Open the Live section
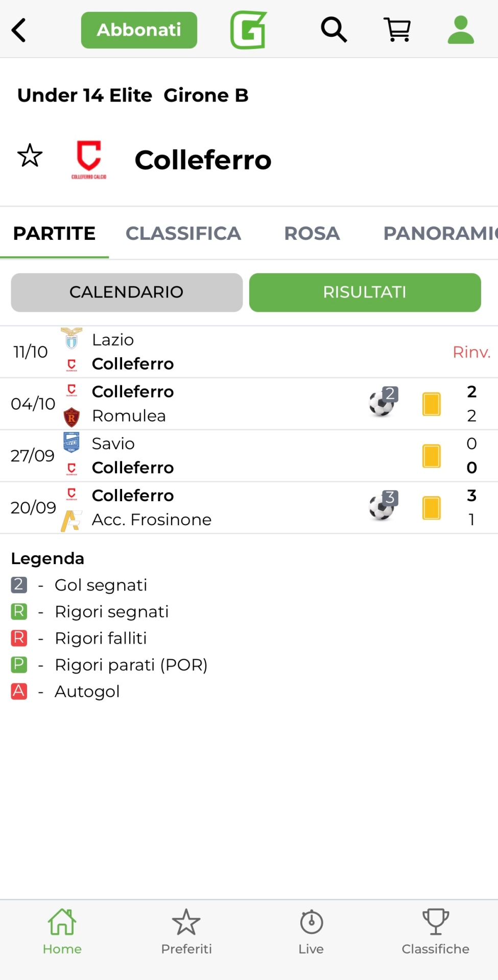Screen dimensions: 498x980 [311, 932]
